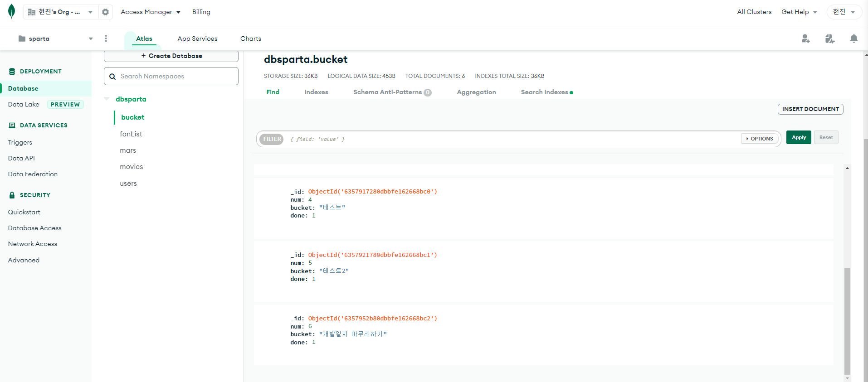Image resolution: width=868 pixels, height=382 pixels.
Task: Open Triggers in the sidebar
Action: [x=20, y=142]
